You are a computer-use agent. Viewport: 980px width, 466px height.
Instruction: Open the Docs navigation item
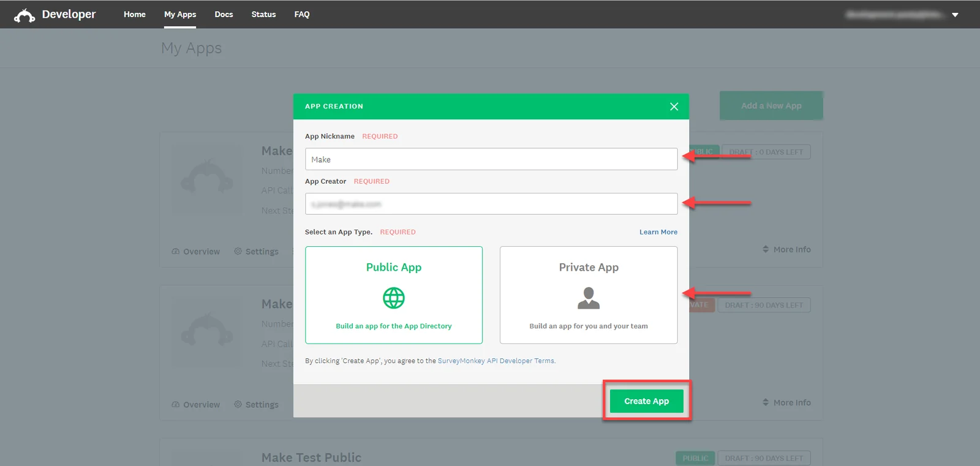pyautogui.click(x=224, y=14)
